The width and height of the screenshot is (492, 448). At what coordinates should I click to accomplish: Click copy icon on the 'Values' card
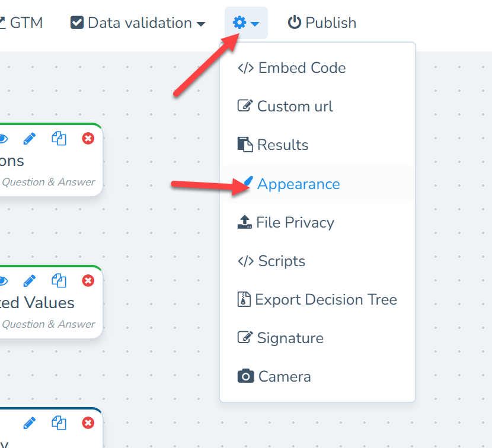tap(59, 281)
